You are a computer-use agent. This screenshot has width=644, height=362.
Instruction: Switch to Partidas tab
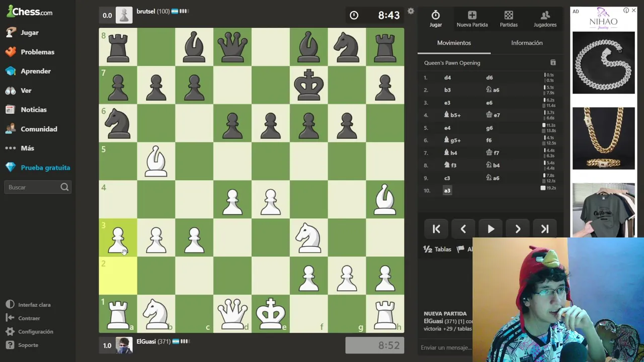pos(509,19)
